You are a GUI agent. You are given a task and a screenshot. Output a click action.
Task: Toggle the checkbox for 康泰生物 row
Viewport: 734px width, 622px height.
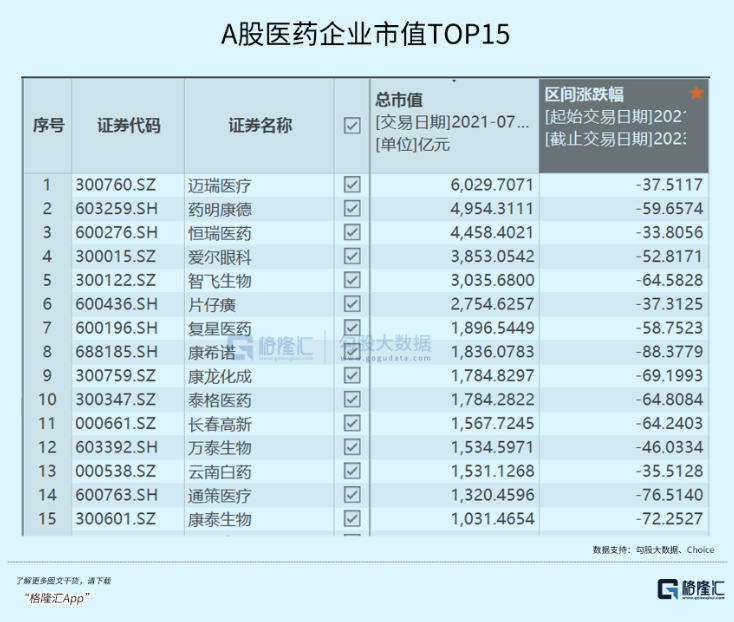pos(352,519)
